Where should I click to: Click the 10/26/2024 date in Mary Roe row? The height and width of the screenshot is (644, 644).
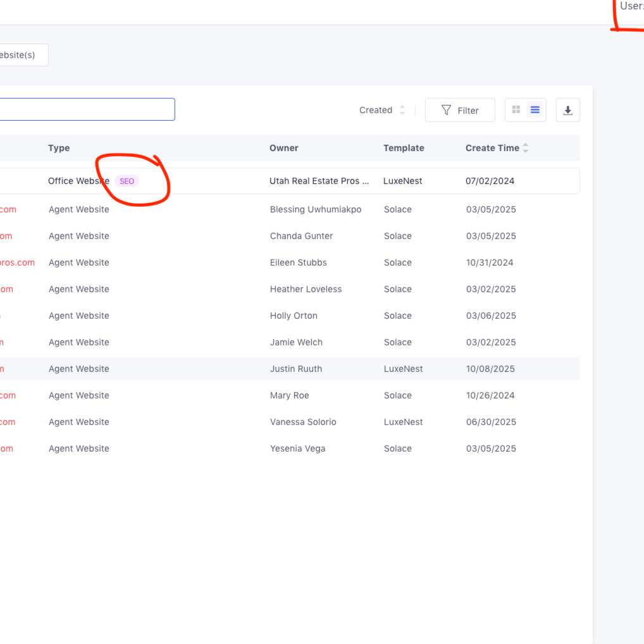click(x=490, y=395)
